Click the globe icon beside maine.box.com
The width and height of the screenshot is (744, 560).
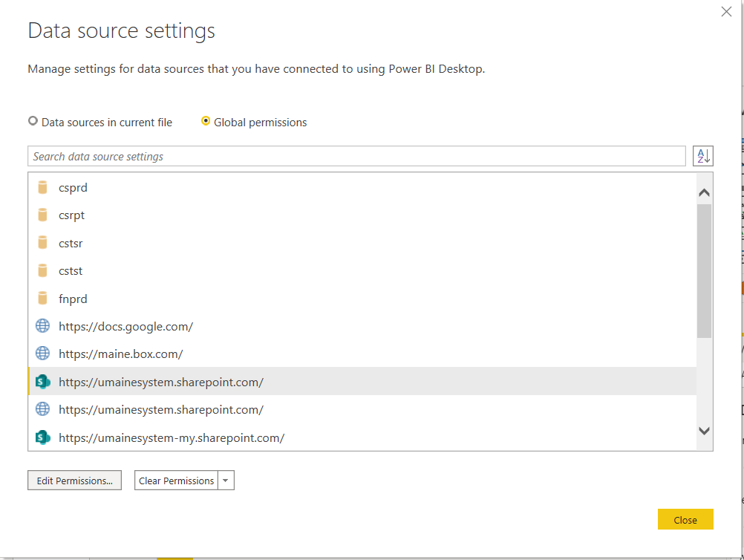(43, 354)
